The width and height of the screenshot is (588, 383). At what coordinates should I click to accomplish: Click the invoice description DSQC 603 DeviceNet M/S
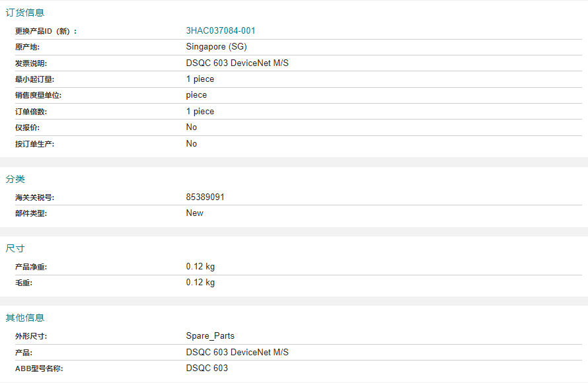coord(237,63)
